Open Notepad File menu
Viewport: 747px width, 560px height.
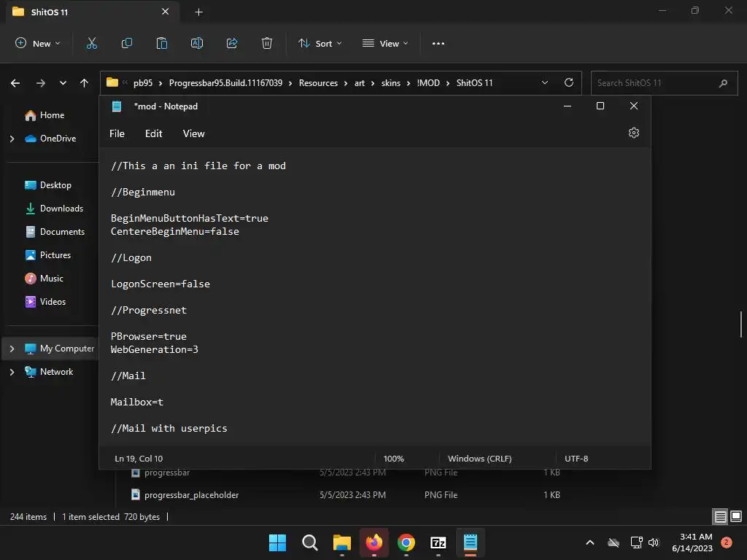pos(117,134)
